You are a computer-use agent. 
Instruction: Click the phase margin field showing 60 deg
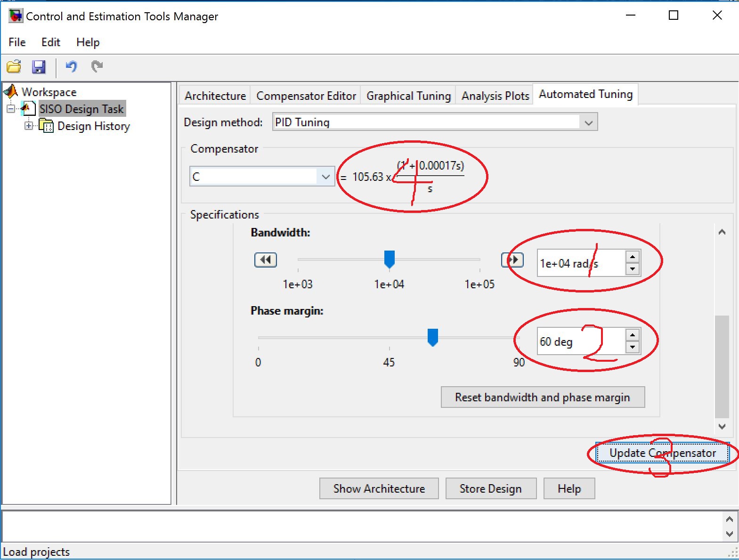tap(582, 341)
